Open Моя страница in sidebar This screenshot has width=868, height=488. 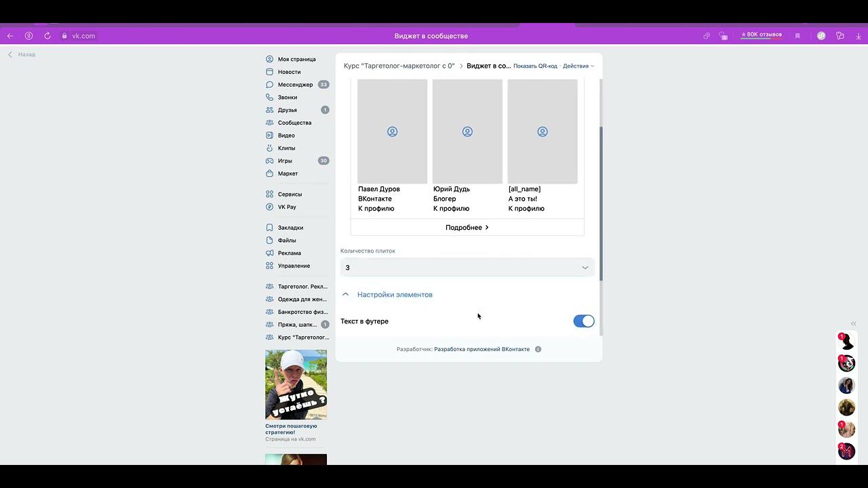296,59
